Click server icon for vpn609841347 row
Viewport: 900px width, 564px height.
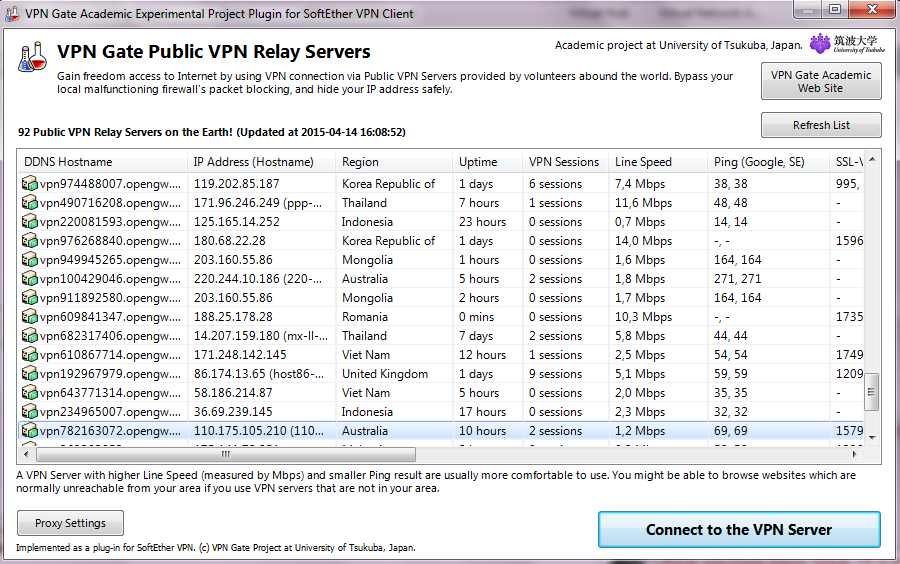[29, 316]
